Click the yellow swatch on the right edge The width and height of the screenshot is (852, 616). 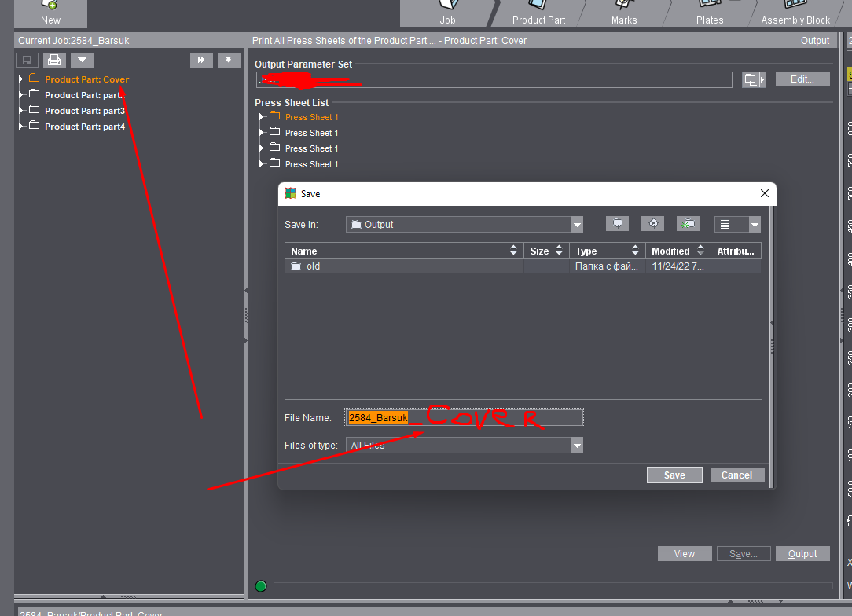848,73
